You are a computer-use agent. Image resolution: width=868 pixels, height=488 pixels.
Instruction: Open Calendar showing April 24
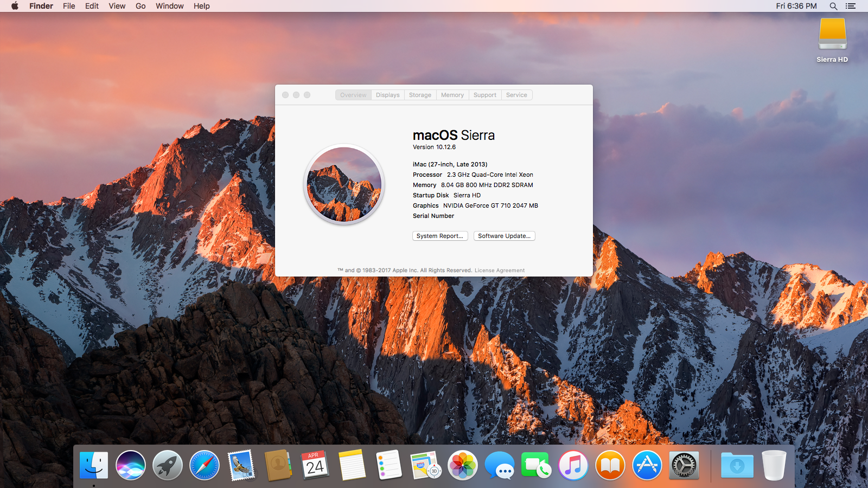pos(315,465)
